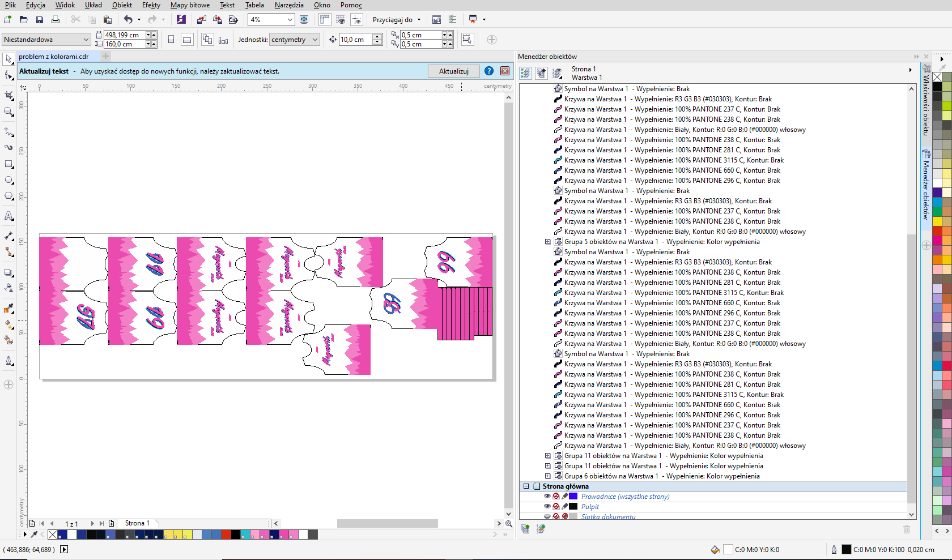Open the zoom level 4% dropdown
Viewport: 952px width, 560px height.
290,20
